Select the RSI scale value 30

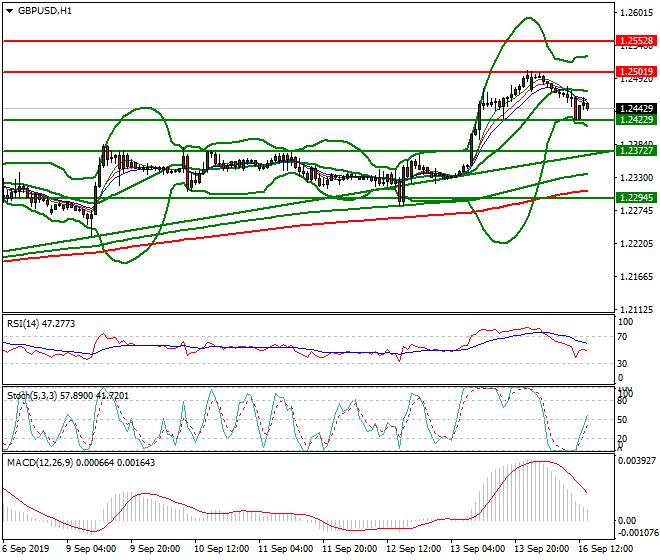[622, 363]
